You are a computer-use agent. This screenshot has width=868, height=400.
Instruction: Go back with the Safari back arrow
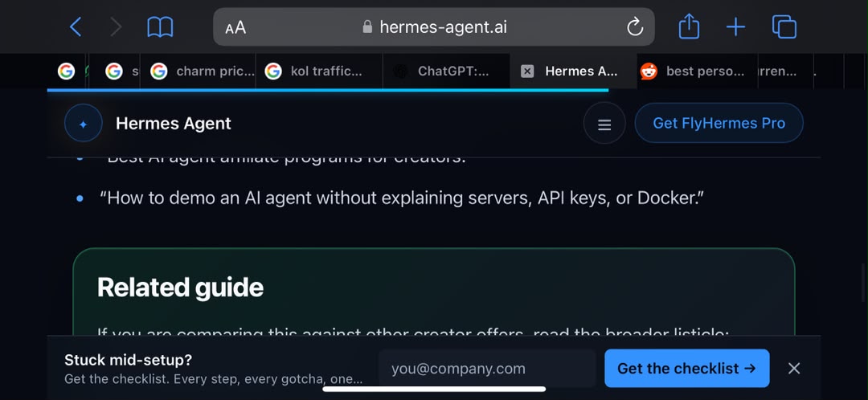pos(76,27)
